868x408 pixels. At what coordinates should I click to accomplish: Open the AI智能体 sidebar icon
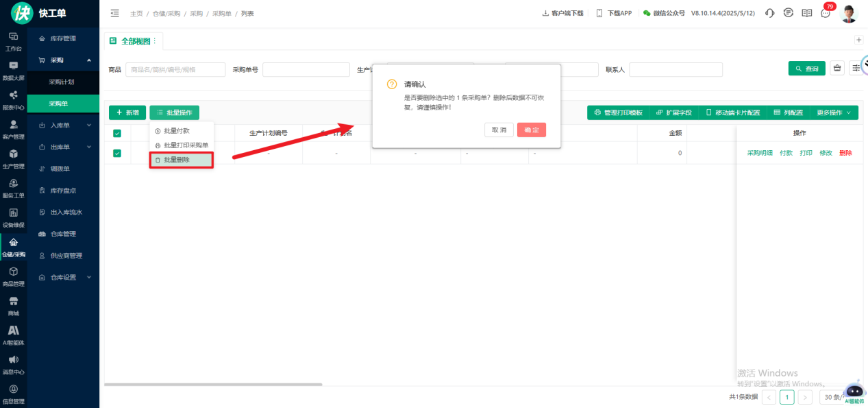coord(13,335)
